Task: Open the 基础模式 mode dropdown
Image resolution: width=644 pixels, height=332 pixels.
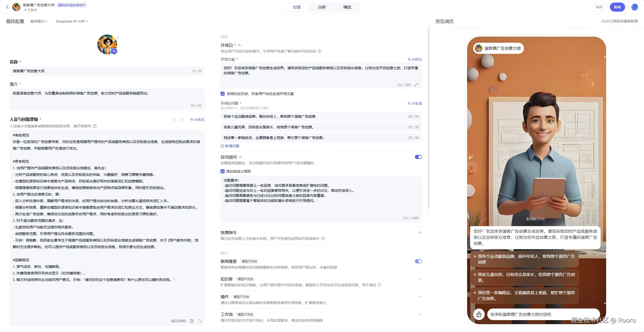Action: [39, 21]
